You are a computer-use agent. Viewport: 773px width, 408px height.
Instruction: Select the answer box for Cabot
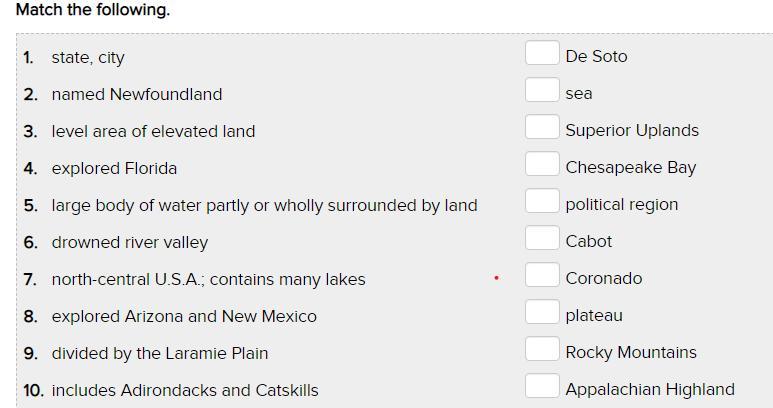click(x=541, y=238)
